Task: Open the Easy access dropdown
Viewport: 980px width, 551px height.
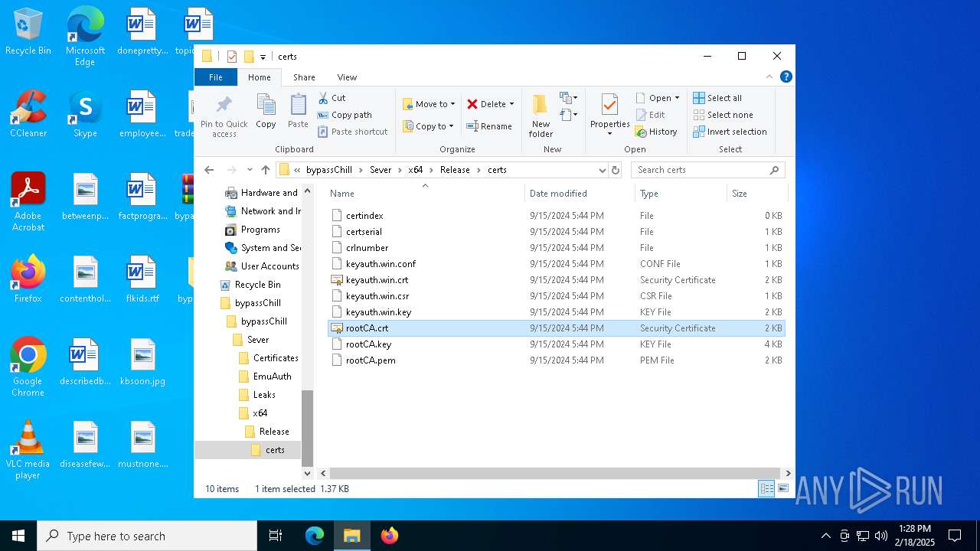Action: pos(568,115)
